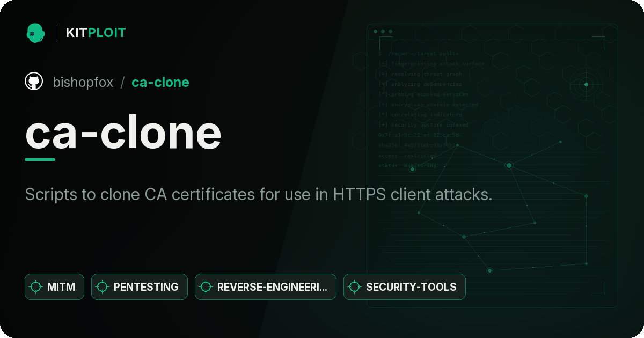The height and width of the screenshot is (338, 644).
Task: Click terminal line 'correlating indicators'
Action: pos(420,115)
